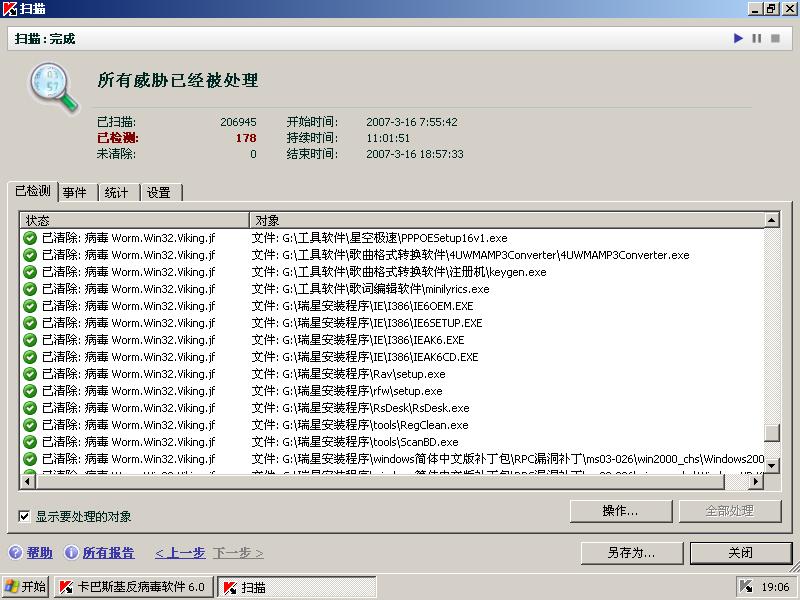This screenshot has height=600, width=800.
Task: Sort by the 状态 column header
Action: tap(134, 220)
